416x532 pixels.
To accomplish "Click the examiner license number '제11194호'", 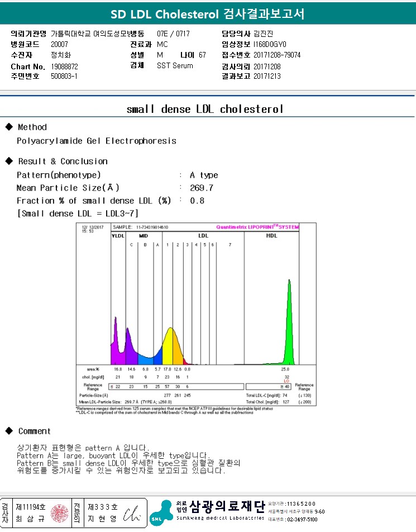I will (x=31, y=507).
